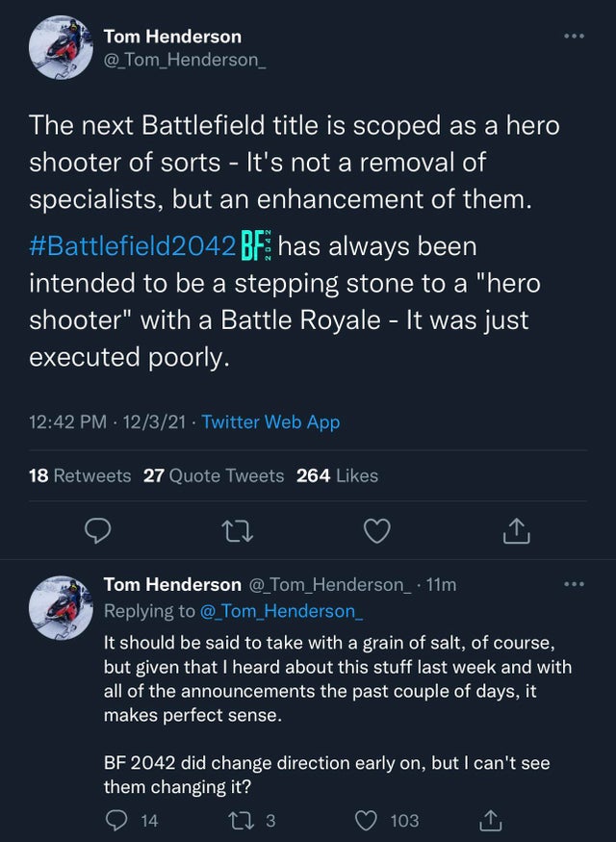
Task: Open the #Battlefield2042 hashtag
Action: coord(130,246)
